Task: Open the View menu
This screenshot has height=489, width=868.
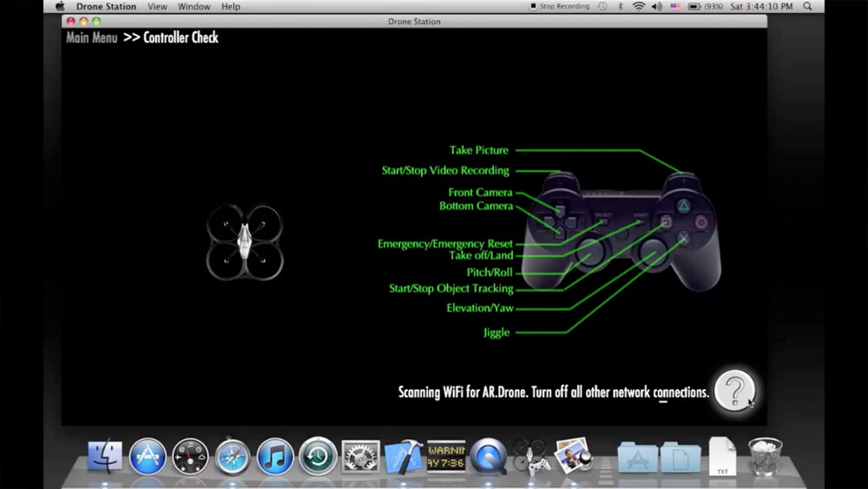Action: pos(157,7)
